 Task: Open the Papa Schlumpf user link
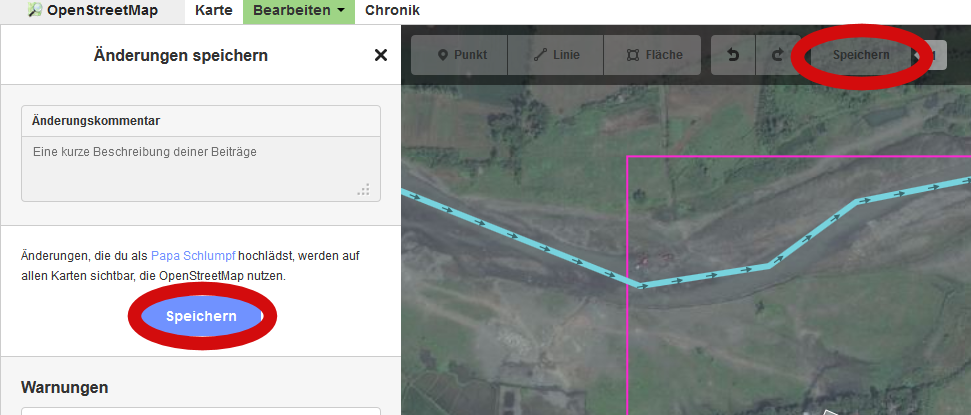tap(193, 255)
